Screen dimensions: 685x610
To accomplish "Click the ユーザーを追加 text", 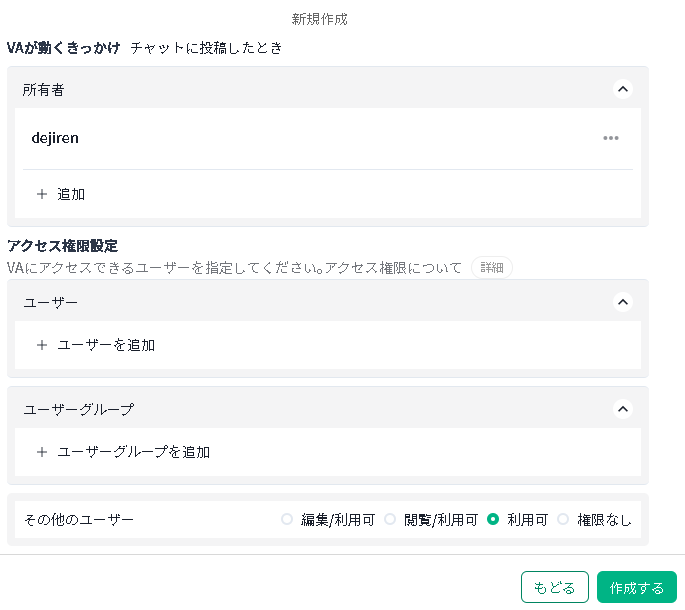I will [x=106, y=345].
